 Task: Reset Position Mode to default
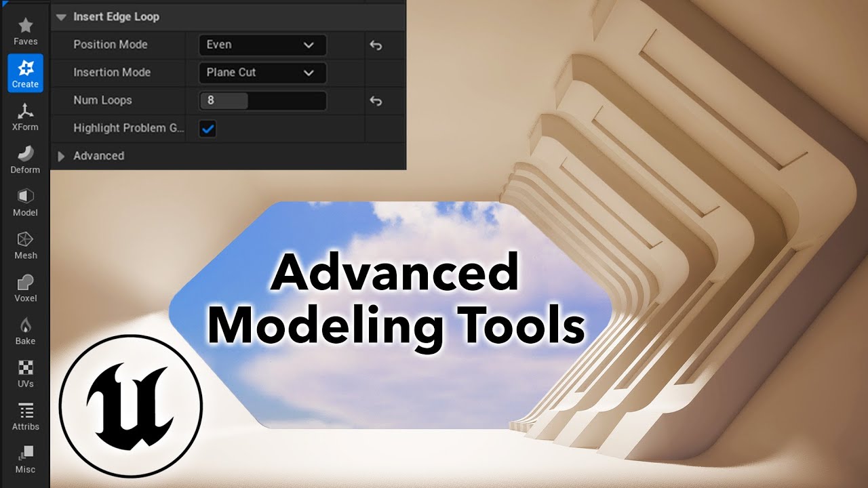376,45
